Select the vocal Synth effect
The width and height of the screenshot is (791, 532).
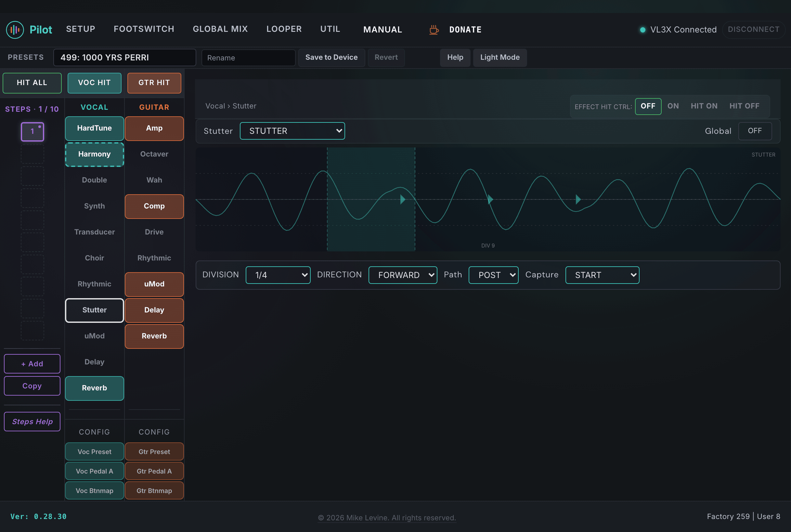tap(94, 206)
